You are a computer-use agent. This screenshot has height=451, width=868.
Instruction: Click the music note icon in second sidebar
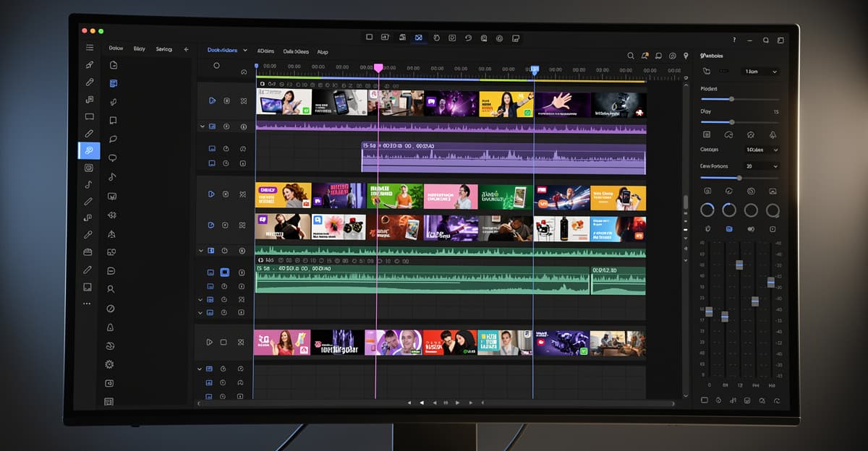pyautogui.click(x=112, y=177)
